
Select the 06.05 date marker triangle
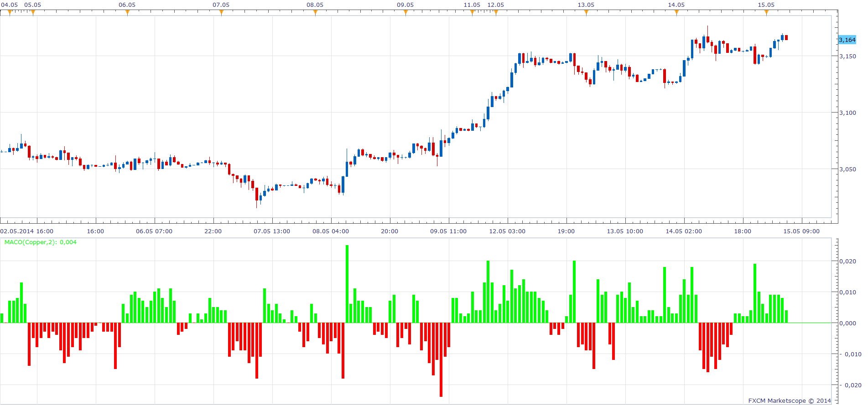[x=127, y=12]
